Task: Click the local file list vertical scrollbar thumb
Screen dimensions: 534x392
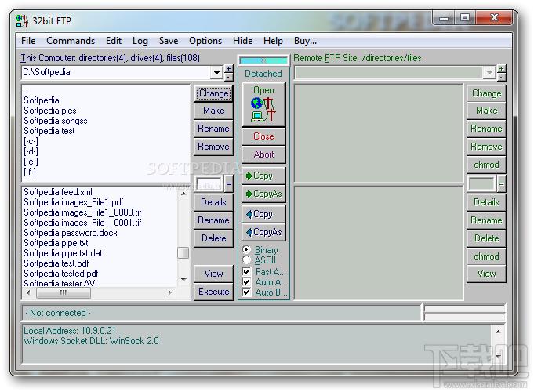Action: (x=183, y=253)
